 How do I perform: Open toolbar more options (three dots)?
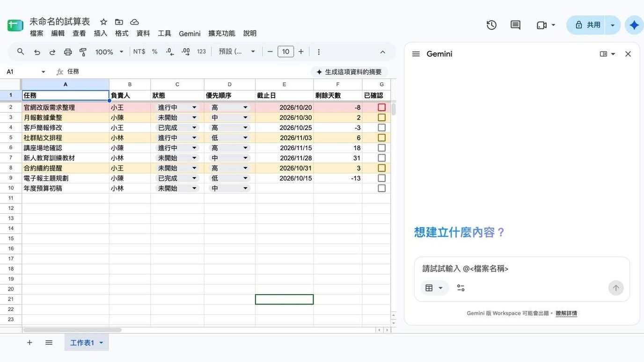pos(319,52)
